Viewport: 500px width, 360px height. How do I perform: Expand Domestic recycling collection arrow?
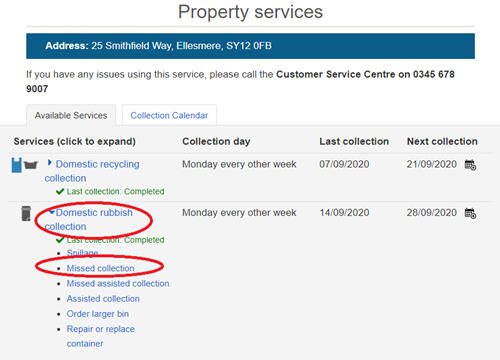[x=50, y=163]
